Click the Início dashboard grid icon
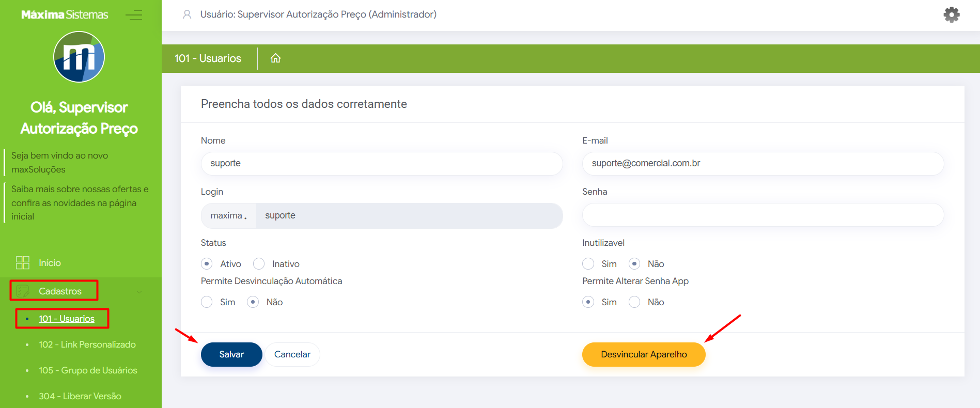The width and height of the screenshot is (980, 408). 23,263
